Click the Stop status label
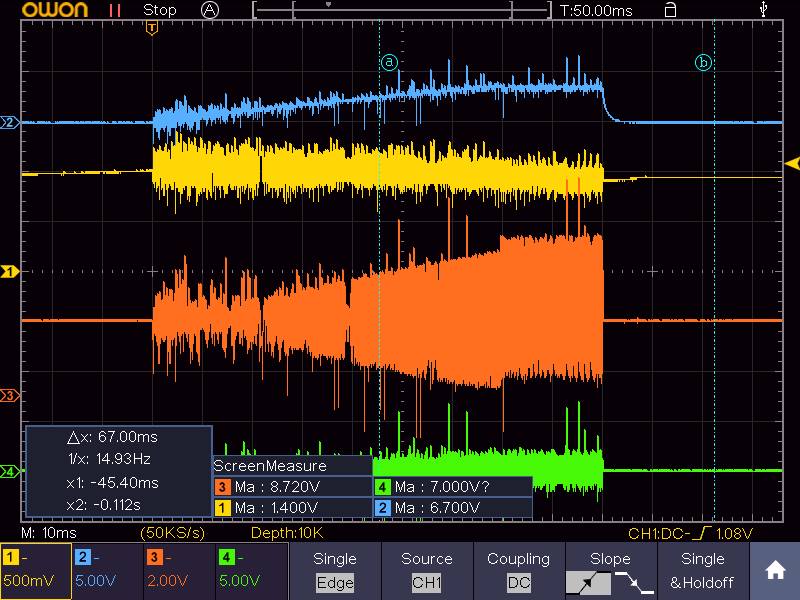Screen dimensions: 800x600 (x=160, y=10)
